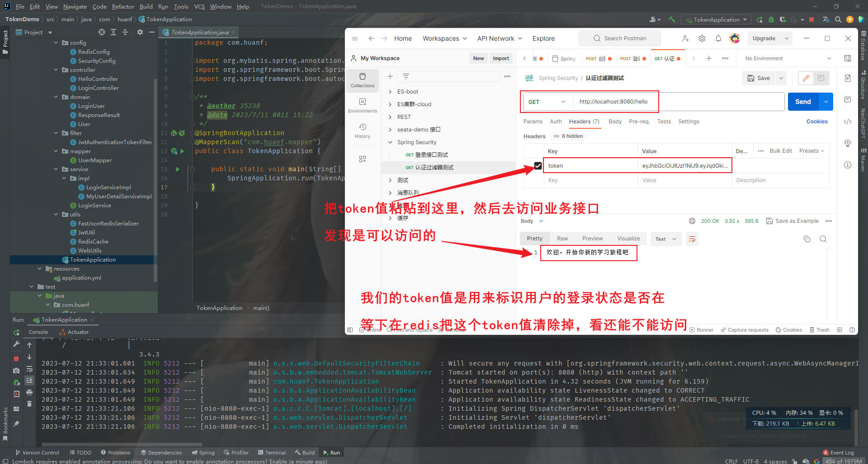This screenshot has width=868, height=464.
Task: Open Send button dropdown arrow
Action: [826, 102]
